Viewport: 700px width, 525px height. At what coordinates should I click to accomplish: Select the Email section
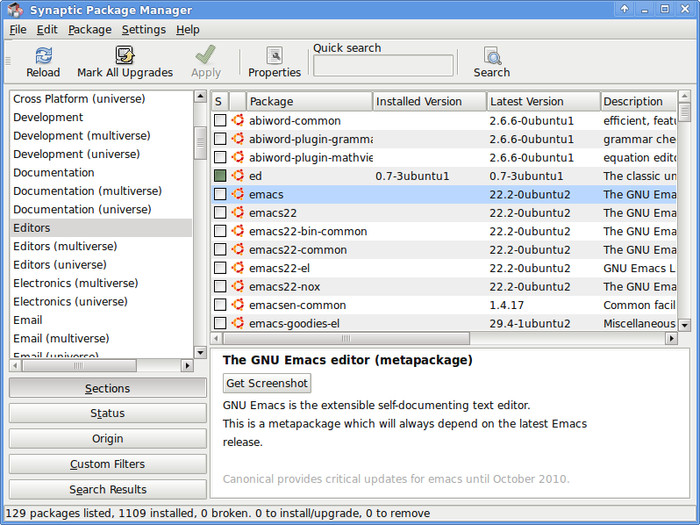tap(101, 320)
